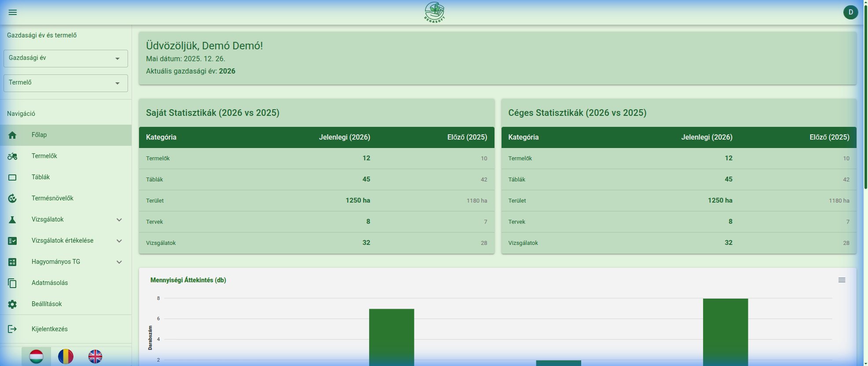Open Termésnövelők navigation item

point(52,199)
